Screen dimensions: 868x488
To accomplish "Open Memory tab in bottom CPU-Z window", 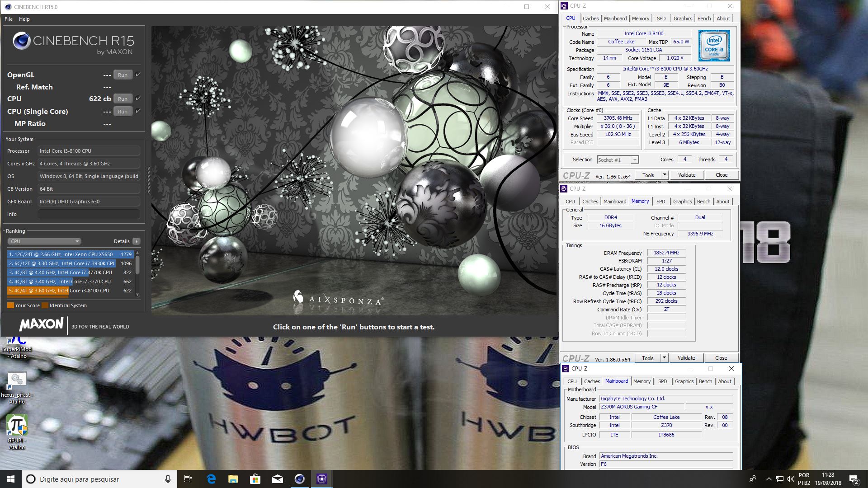I will (642, 381).
